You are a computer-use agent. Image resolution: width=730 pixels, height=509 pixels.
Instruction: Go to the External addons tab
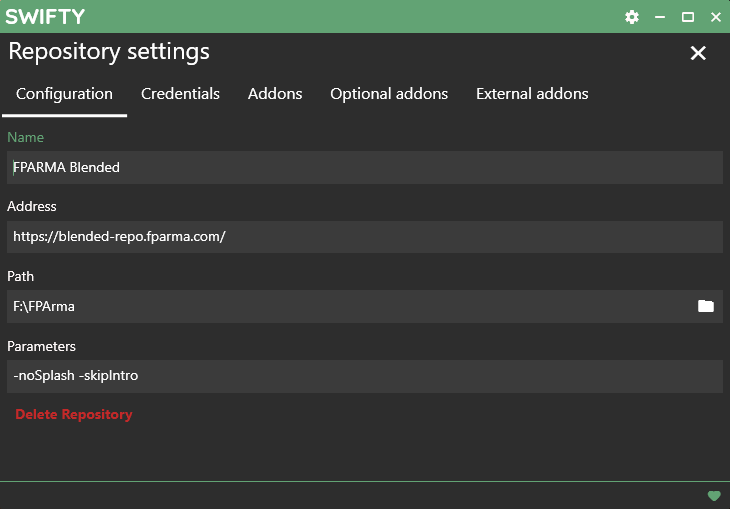532,94
